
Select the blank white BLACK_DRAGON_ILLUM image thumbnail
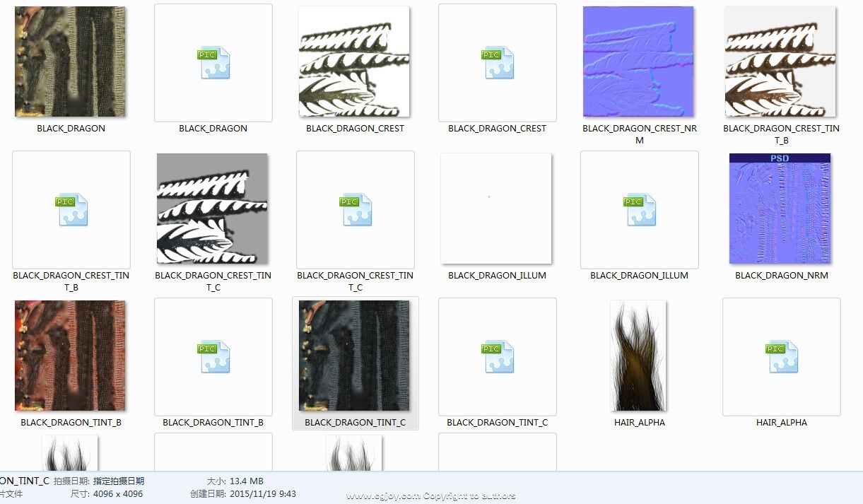[x=495, y=209]
